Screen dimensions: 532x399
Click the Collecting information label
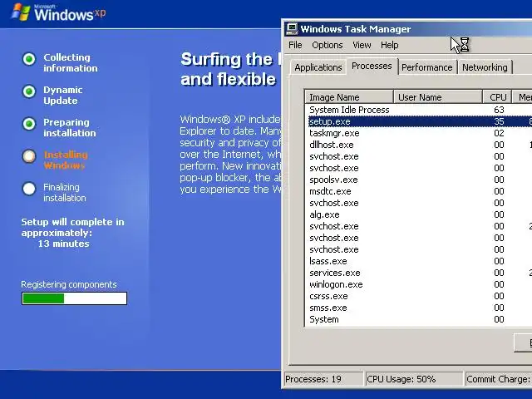coord(70,63)
